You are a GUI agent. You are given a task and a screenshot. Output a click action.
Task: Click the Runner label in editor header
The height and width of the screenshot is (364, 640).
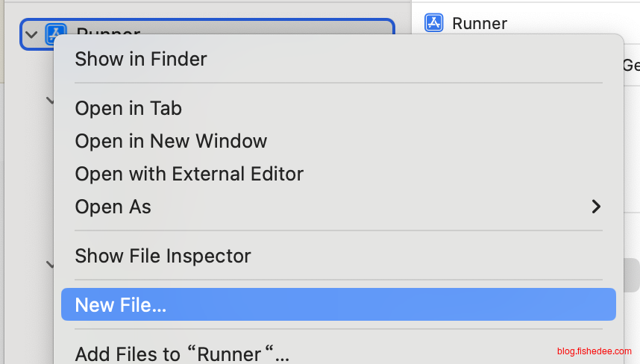pyautogui.click(x=480, y=23)
